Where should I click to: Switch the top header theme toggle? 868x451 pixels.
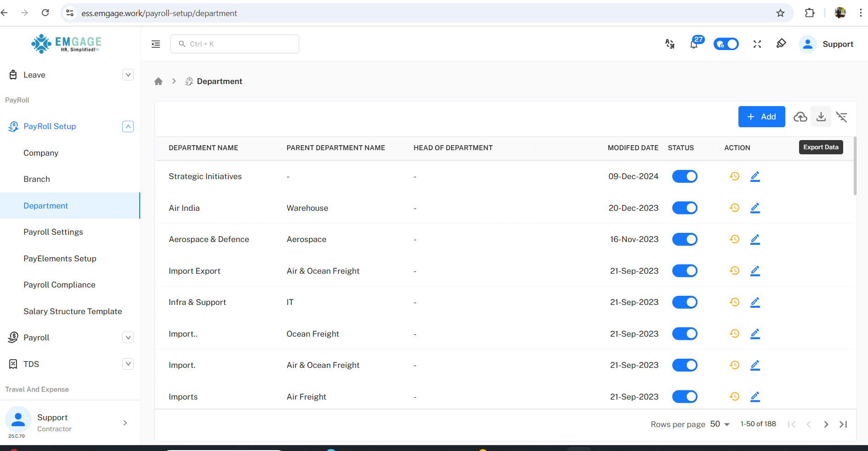[726, 44]
